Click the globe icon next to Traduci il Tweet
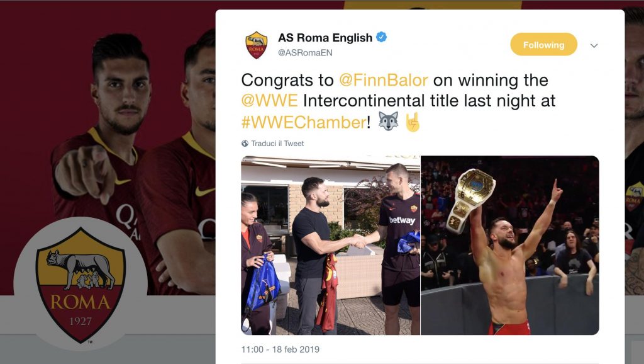The image size is (644, 364). 245,144
